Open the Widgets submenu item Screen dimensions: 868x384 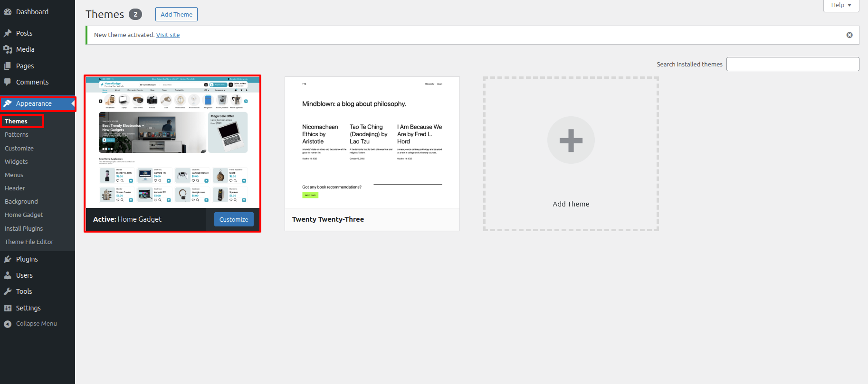point(16,161)
